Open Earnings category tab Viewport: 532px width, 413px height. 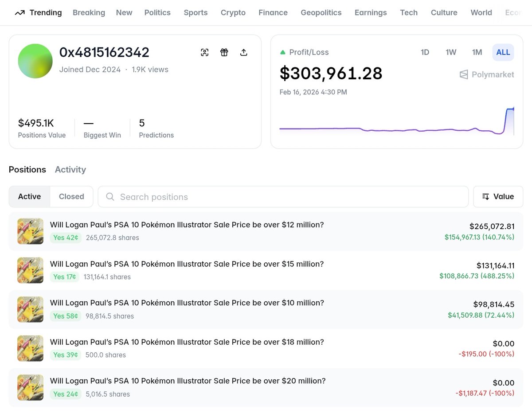(371, 12)
